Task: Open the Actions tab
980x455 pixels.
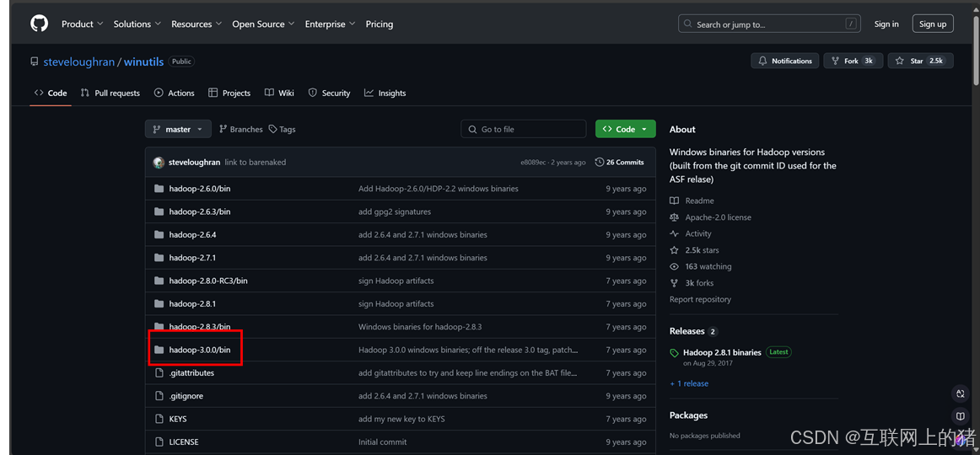Action: (175, 93)
